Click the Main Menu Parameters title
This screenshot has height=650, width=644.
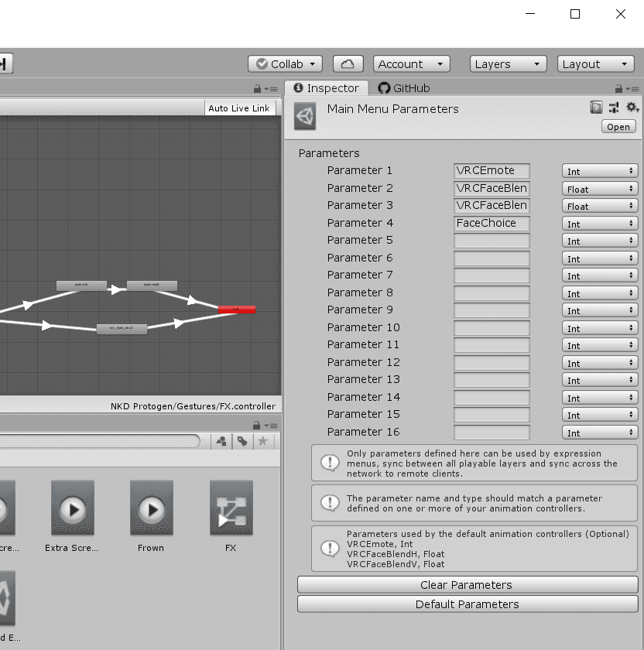point(392,109)
